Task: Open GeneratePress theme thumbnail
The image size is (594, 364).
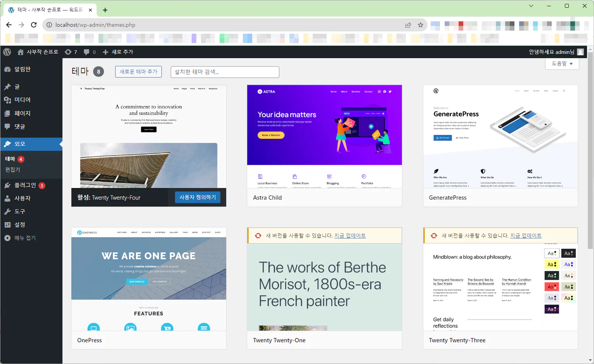Action: coord(500,136)
